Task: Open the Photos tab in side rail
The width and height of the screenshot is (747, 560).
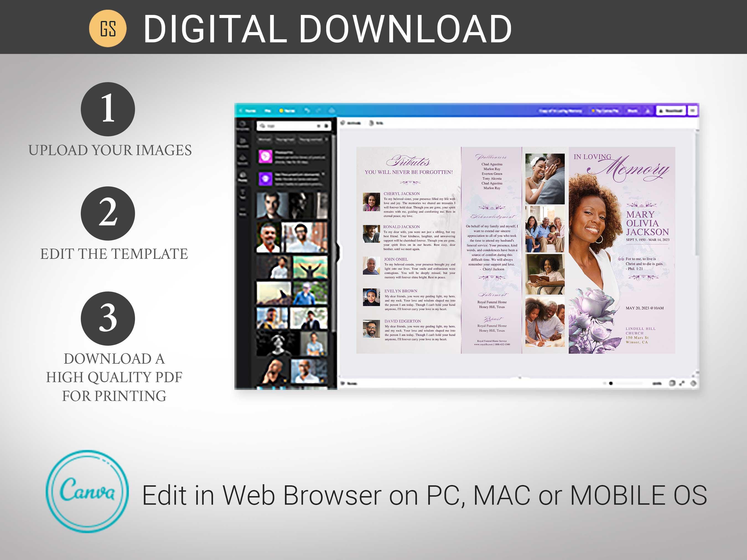Action: 242,176
